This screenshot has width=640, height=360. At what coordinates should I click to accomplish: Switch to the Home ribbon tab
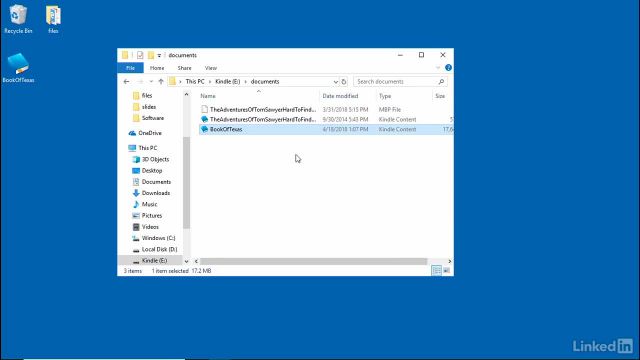pyautogui.click(x=157, y=68)
